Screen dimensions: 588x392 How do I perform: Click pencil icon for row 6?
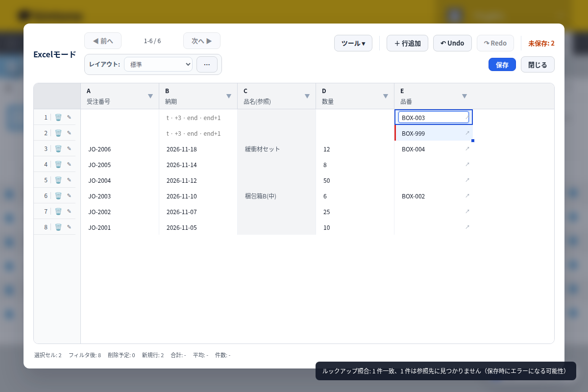pos(69,196)
